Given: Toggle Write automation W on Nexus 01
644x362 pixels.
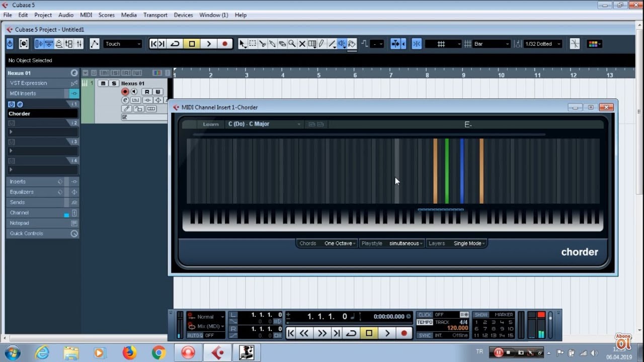Looking at the screenshot, I should pos(158,92).
